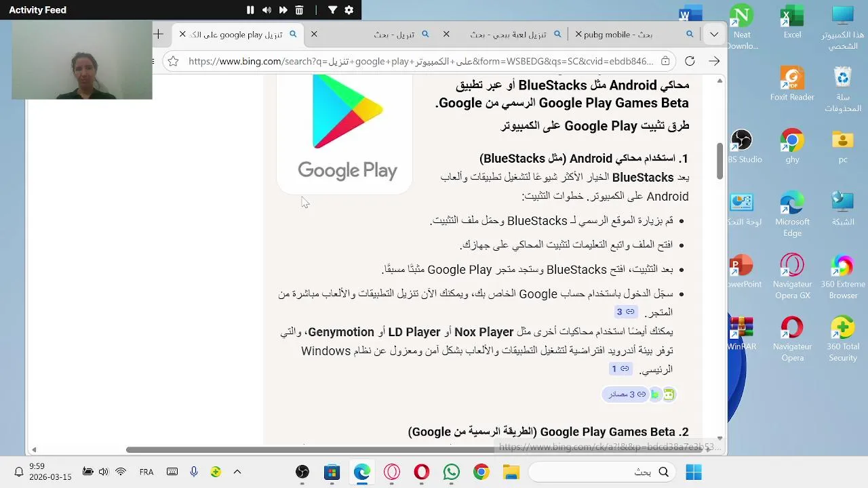Open Opera GX from taskbar
This screenshot has height=488, width=868.
pyautogui.click(x=392, y=472)
